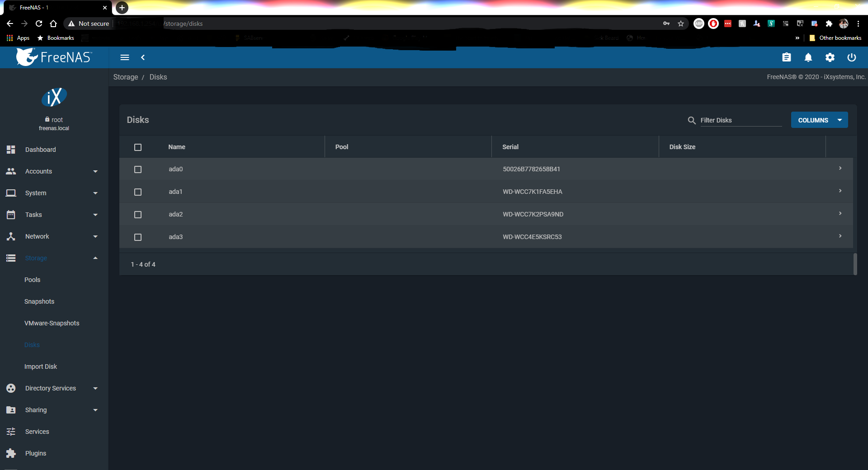This screenshot has width=868, height=470.
Task: Collapse sidebar with the left chevron icon
Action: 143,57
